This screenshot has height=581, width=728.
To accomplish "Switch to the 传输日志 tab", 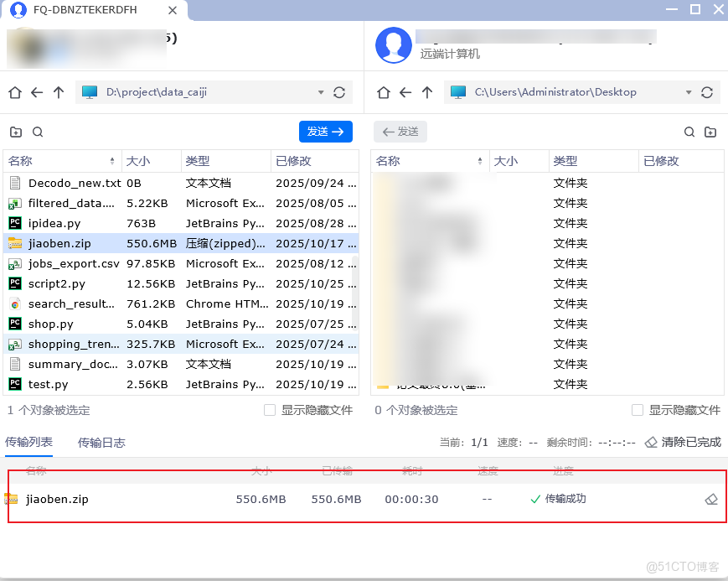I will click(x=101, y=443).
